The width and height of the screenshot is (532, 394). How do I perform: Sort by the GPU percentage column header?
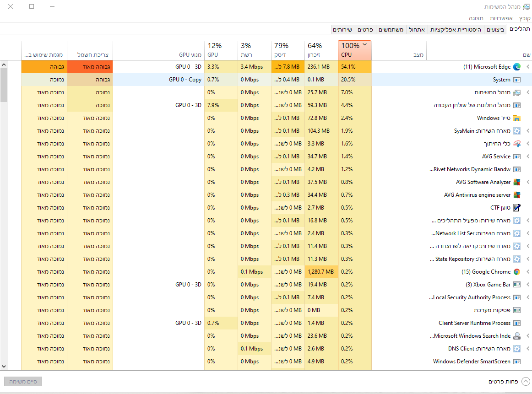[221, 50]
